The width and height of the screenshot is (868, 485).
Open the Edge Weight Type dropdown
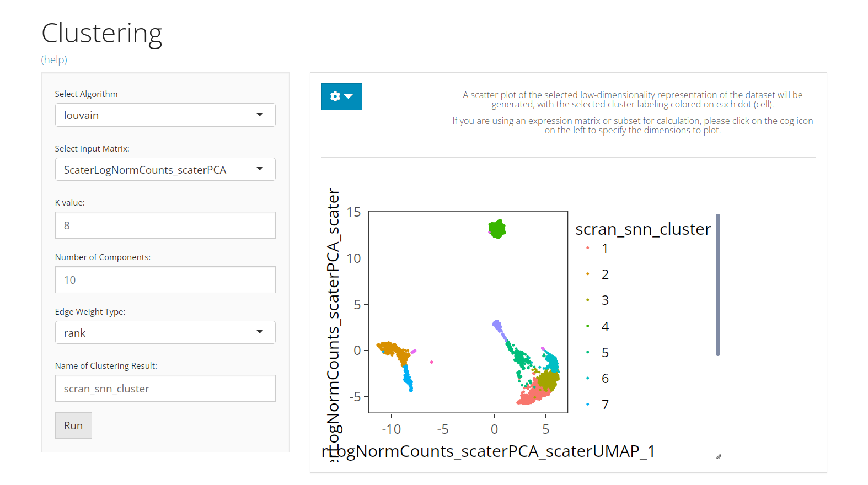[x=165, y=333]
